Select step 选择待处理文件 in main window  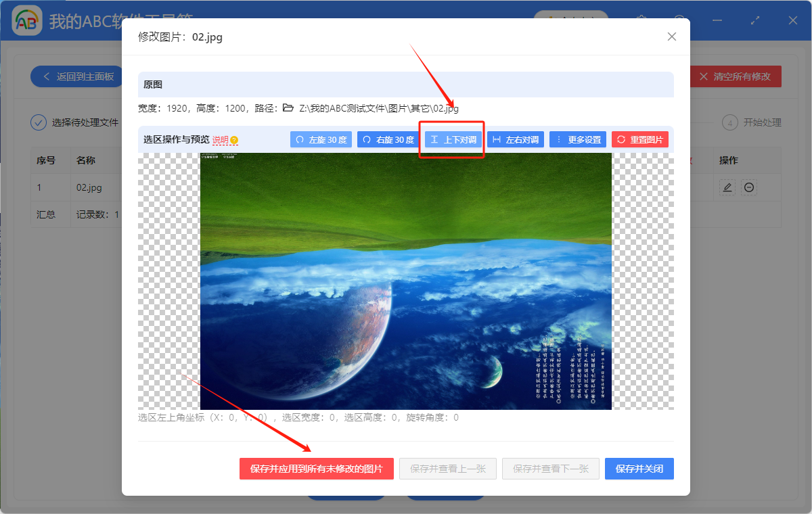[x=75, y=122]
